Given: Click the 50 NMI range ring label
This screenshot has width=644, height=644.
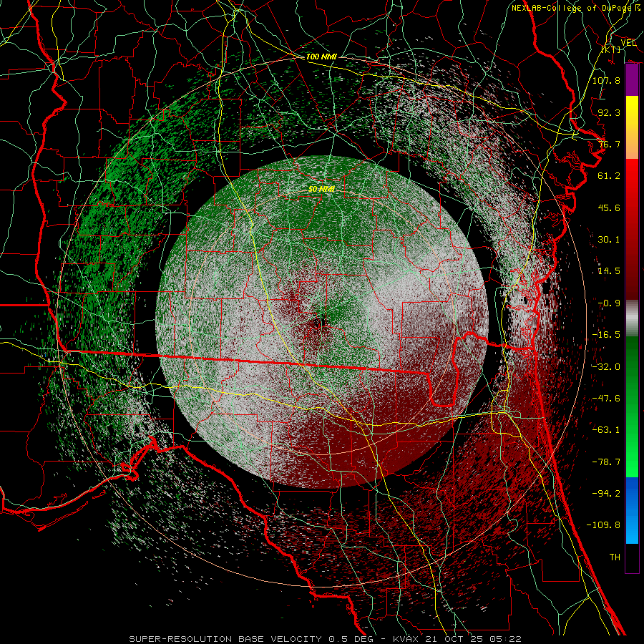Looking at the screenshot, I should coord(321,189).
